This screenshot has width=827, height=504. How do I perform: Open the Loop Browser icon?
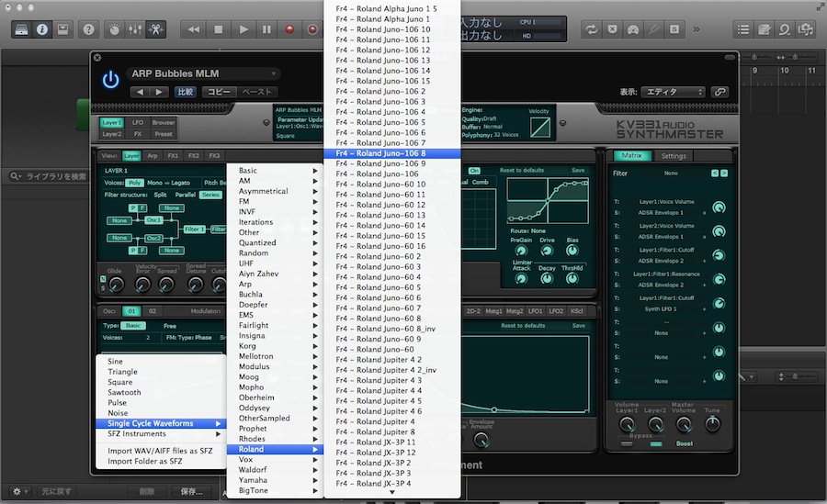(785, 29)
